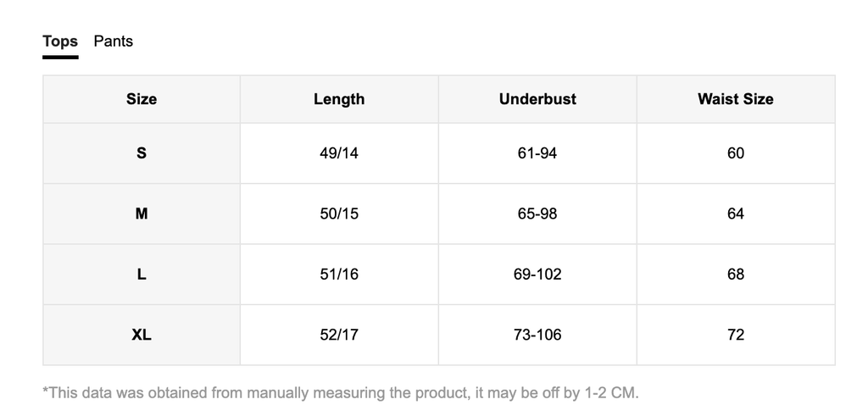The height and width of the screenshot is (416, 868).
Task: Click the 50/15 length value
Action: pos(339,214)
